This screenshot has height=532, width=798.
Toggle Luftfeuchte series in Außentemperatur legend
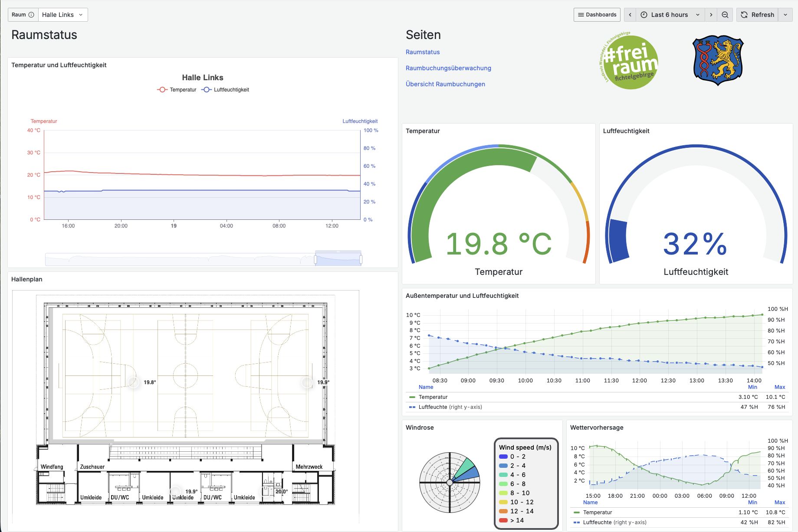445,407
